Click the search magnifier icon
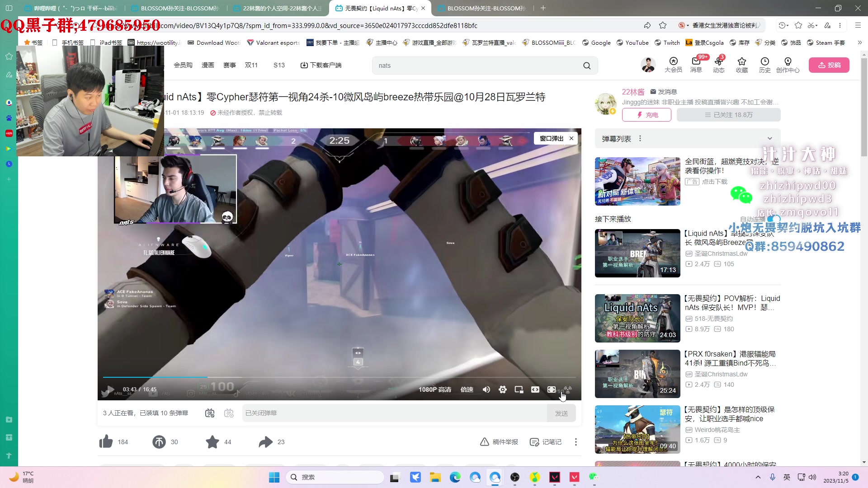This screenshot has height=488, width=868. [587, 66]
